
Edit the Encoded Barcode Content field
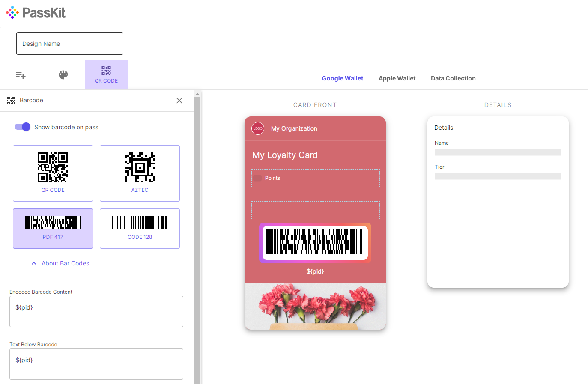(96, 311)
